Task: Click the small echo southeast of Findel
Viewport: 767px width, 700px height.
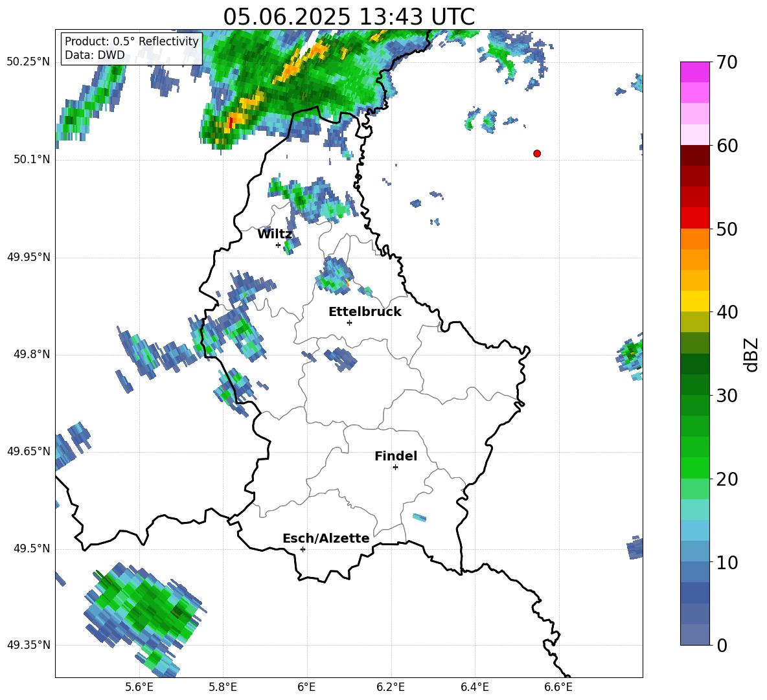Action: (419, 517)
